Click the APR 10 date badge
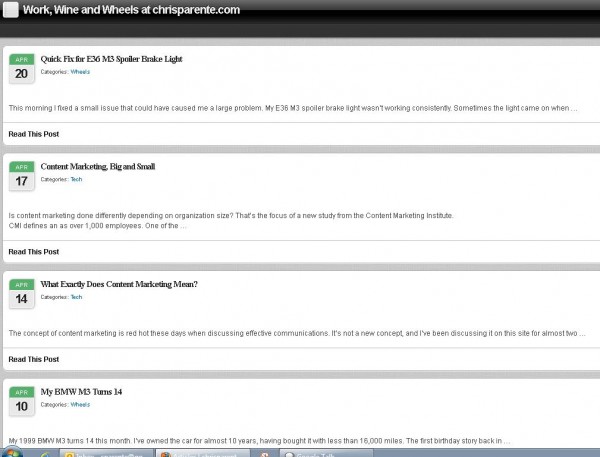600x457 pixels. pyautogui.click(x=22, y=401)
